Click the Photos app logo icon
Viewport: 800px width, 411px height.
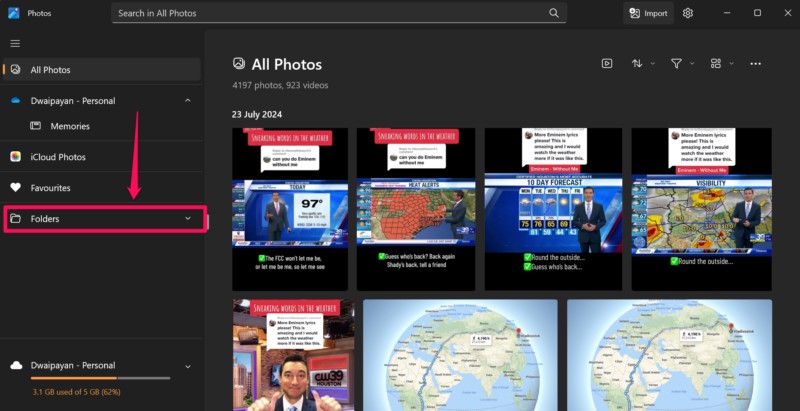[x=14, y=13]
